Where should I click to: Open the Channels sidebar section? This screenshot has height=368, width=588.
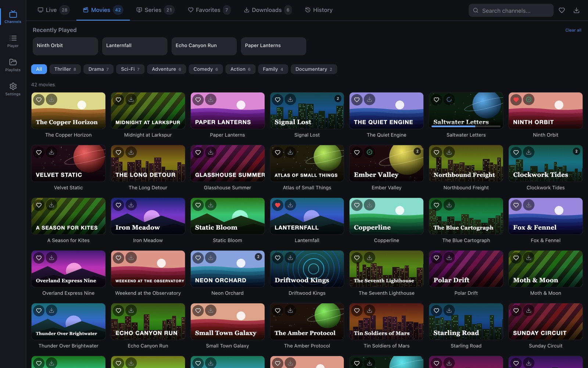[13, 17]
